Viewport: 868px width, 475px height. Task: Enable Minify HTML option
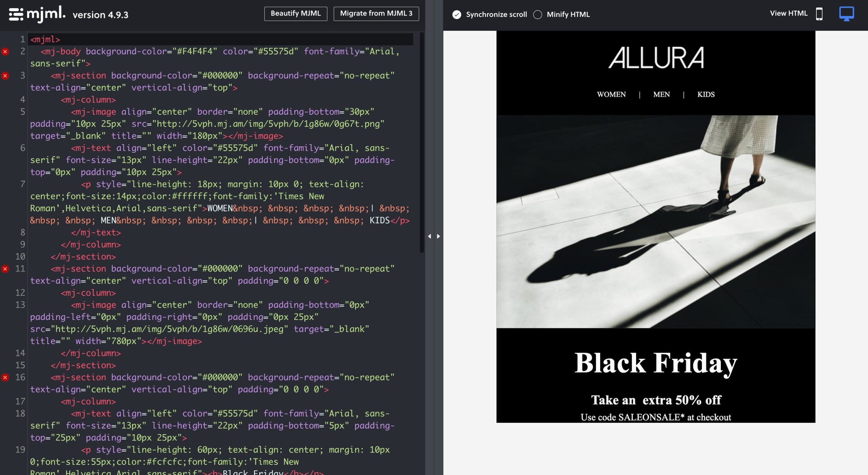point(561,14)
